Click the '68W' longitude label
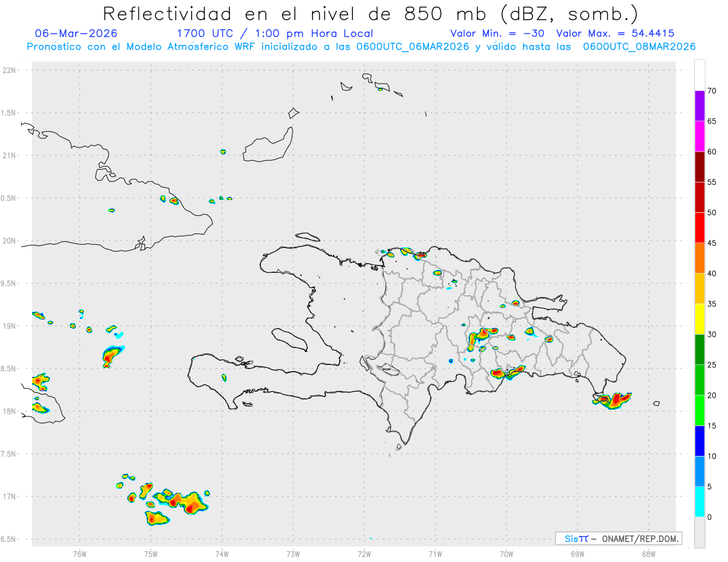 click(x=649, y=554)
